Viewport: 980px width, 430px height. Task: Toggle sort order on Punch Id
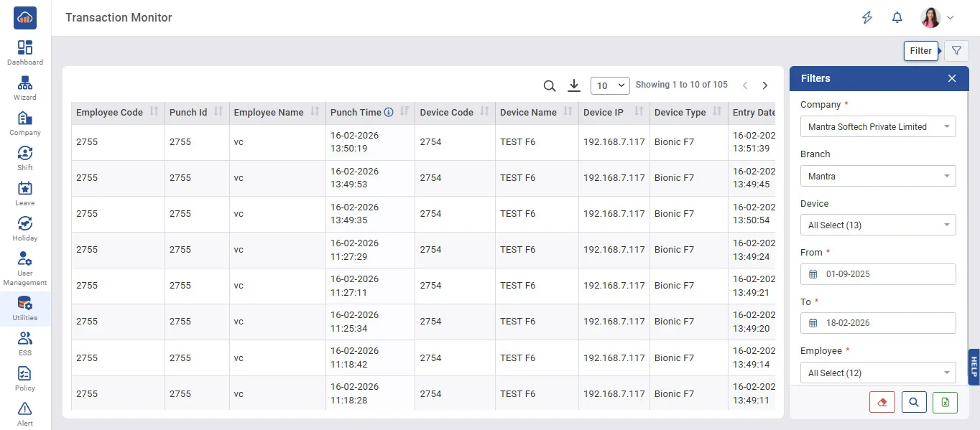click(218, 112)
